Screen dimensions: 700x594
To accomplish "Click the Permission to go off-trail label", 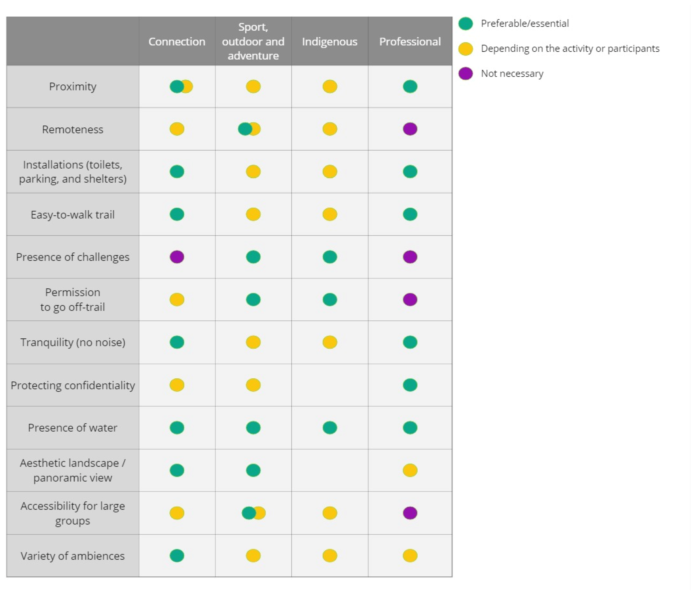I will pos(73,300).
